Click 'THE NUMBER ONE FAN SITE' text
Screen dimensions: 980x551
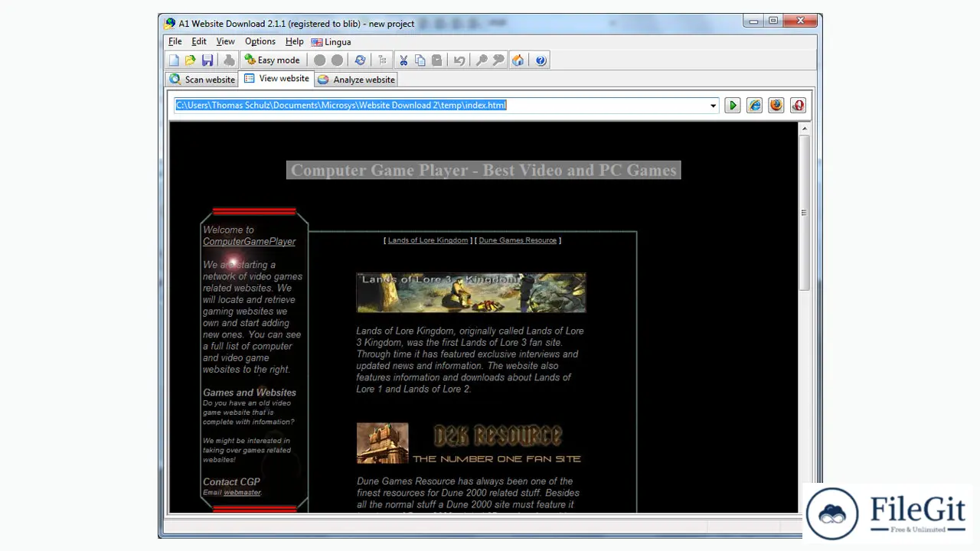[497, 459]
